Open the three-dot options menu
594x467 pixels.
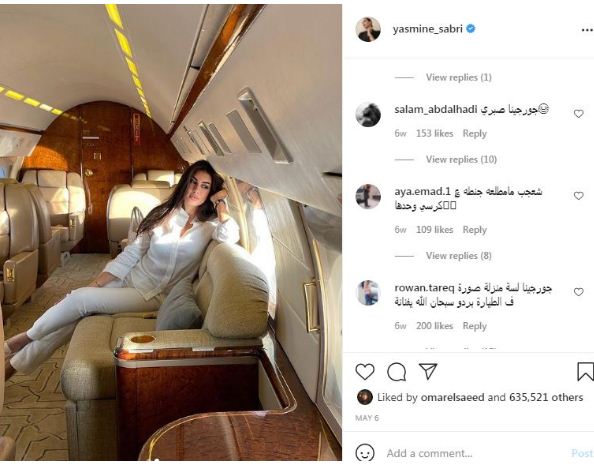coord(587,30)
